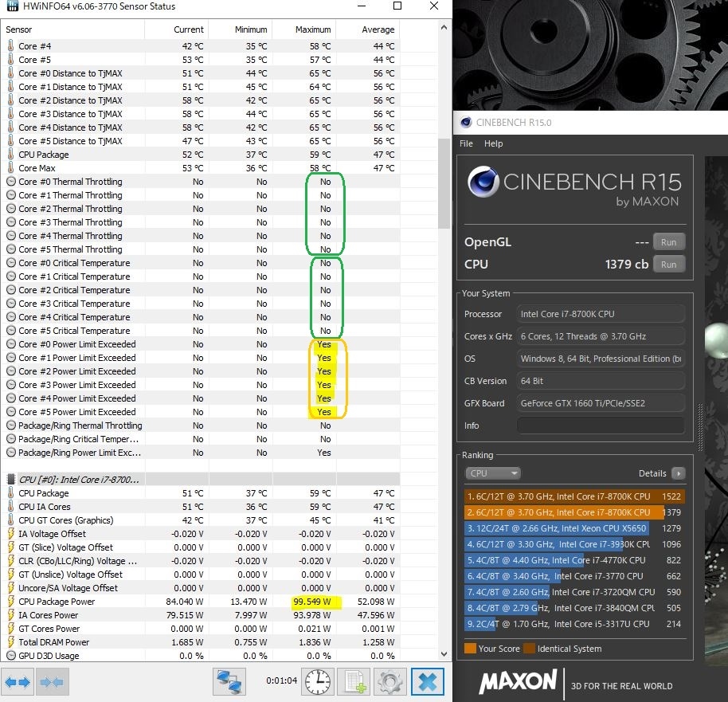Select the Core i7-3770 ranking entry
728x702 pixels.
(x=574, y=576)
